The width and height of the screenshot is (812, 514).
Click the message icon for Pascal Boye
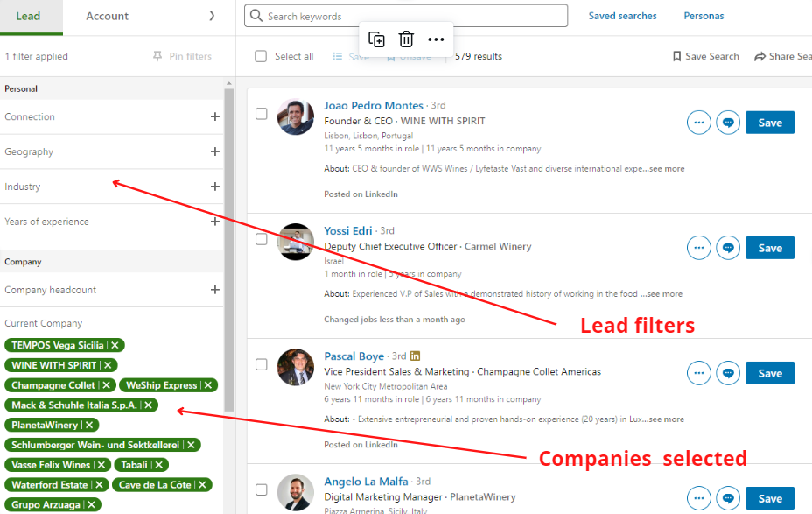[728, 373]
